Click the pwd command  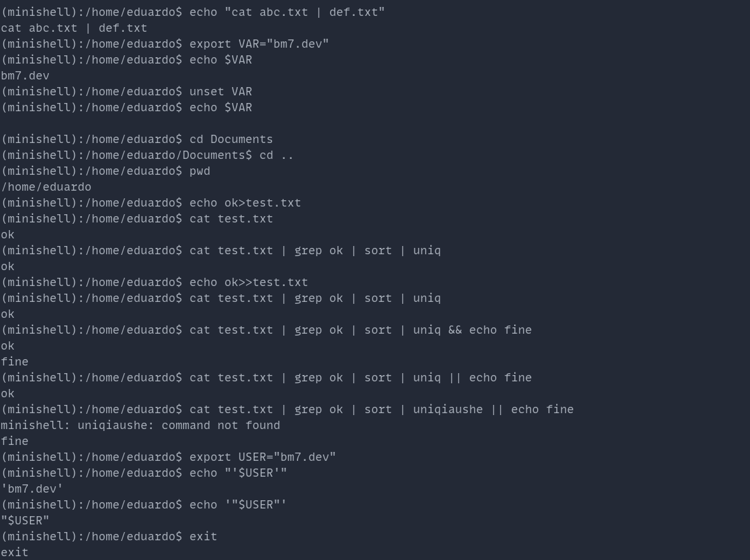point(200,171)
